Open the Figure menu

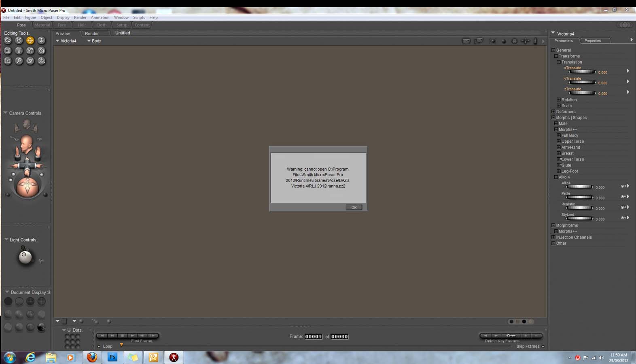(30, 17)
